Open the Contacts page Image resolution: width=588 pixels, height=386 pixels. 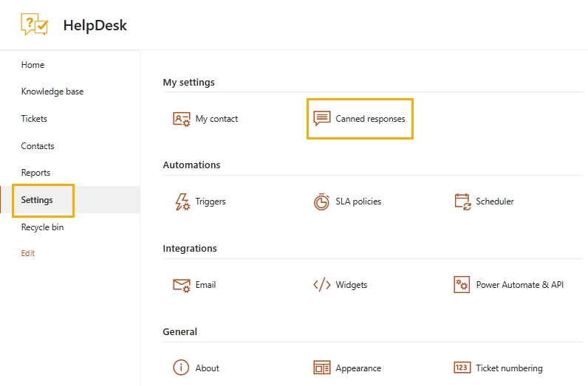tap(38, 146)
